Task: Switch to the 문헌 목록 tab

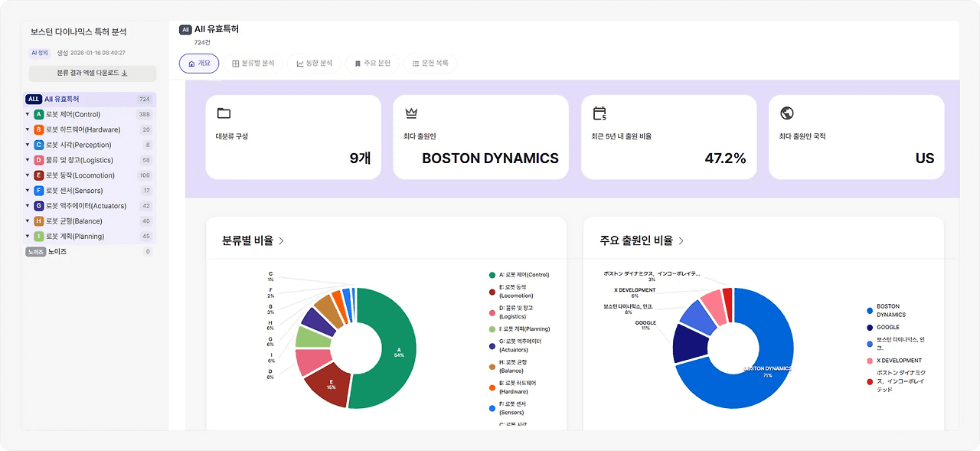Action: click(x=430, y=64)
